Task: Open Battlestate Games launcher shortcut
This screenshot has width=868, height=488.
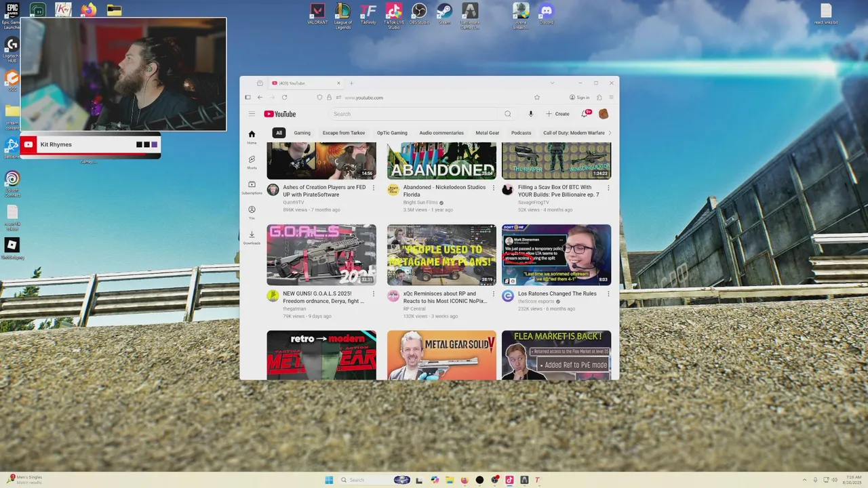Action: tap(469, 16)
